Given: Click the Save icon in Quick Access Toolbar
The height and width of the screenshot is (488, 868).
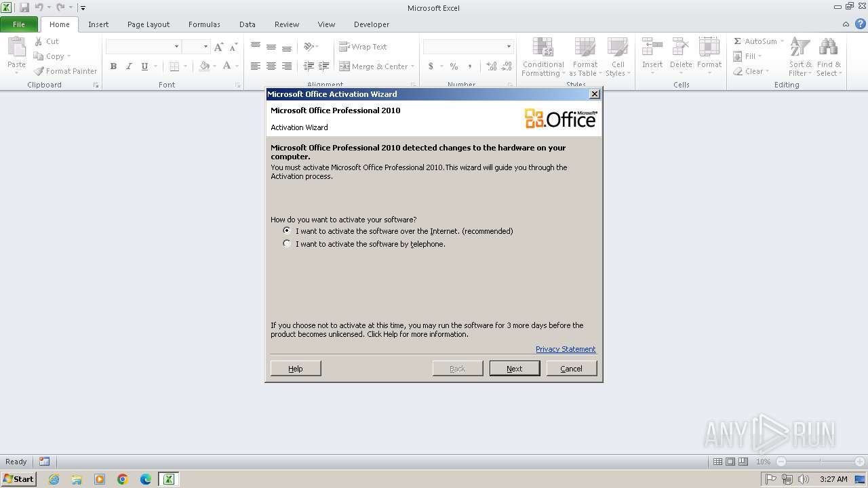Looking at the screenshot, I should point(24,7).
